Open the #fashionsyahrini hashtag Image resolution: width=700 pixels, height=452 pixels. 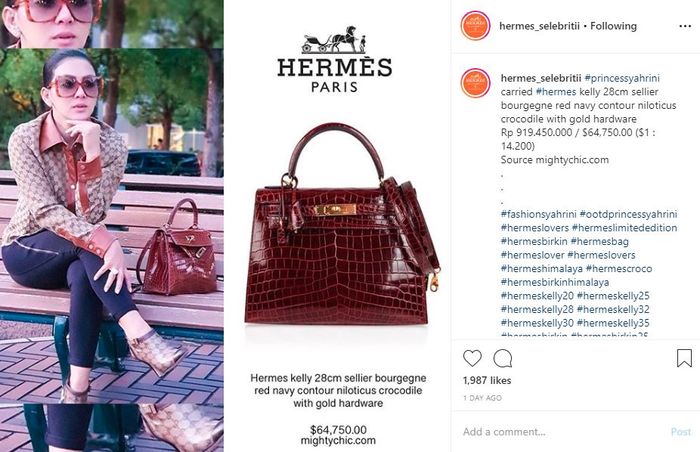(538, 214)
